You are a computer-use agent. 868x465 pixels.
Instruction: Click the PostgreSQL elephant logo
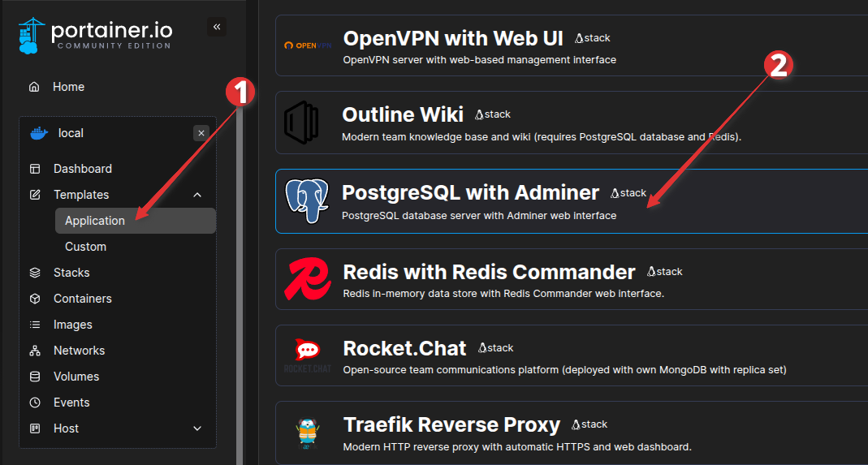[307, 201]
